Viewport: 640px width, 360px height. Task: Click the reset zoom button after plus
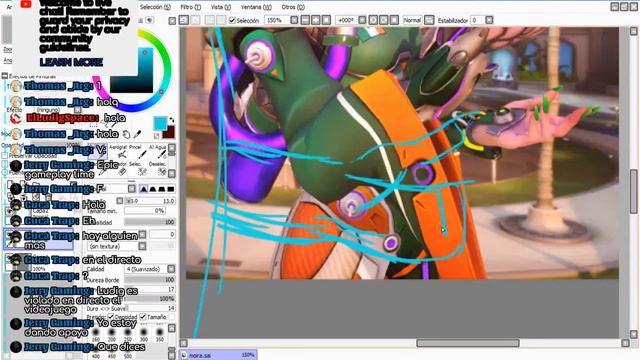pyautogui.click(x=326, y=20)
